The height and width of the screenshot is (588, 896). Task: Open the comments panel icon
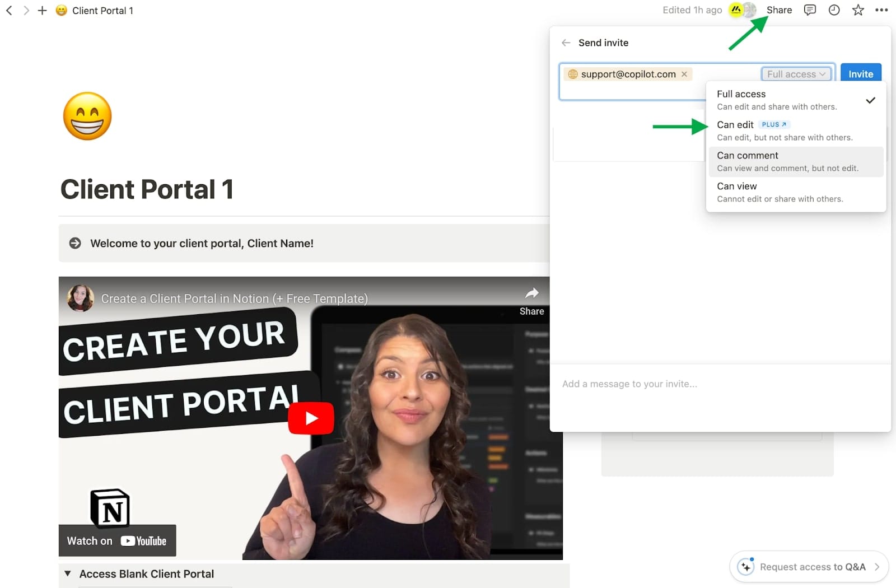click(x=810, y=10)
